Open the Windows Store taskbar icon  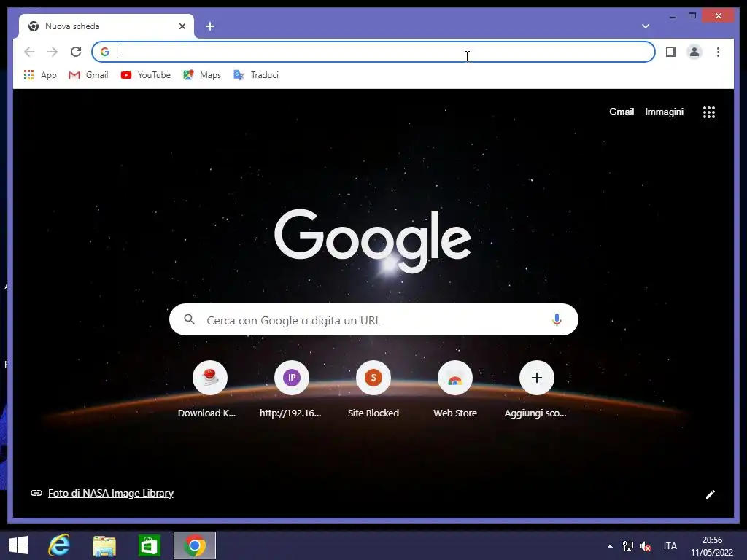tap(149, 545)
